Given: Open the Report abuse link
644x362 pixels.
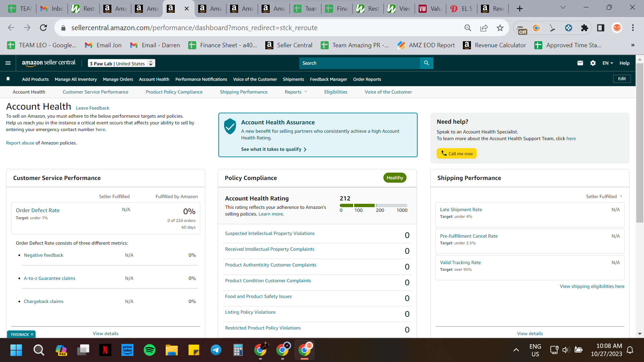Looking at the screenshot, I should pyautogui.click(x=20, y=143).
